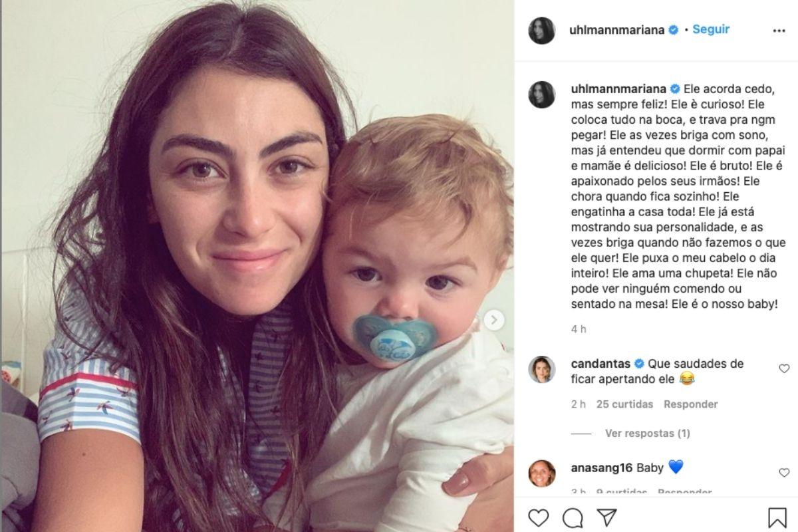
Task: Click the Seguir follow button
Action: coord(711,29)
